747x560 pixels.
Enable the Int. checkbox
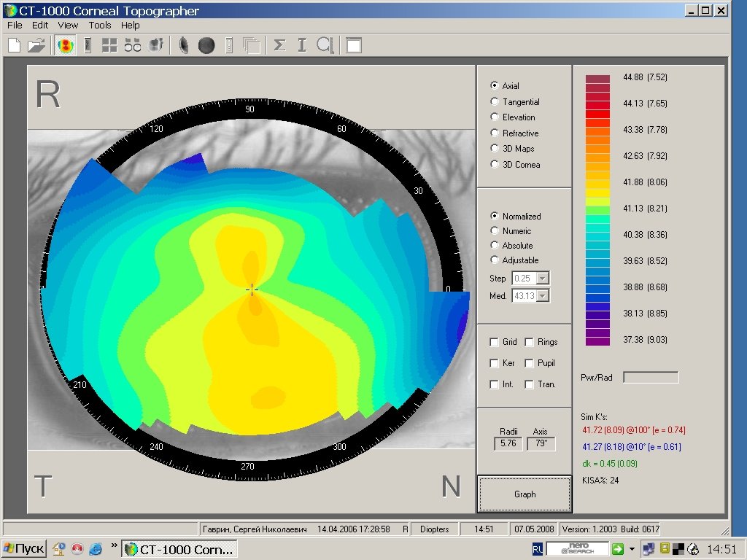pyautogui.click(x=494, y=384)
